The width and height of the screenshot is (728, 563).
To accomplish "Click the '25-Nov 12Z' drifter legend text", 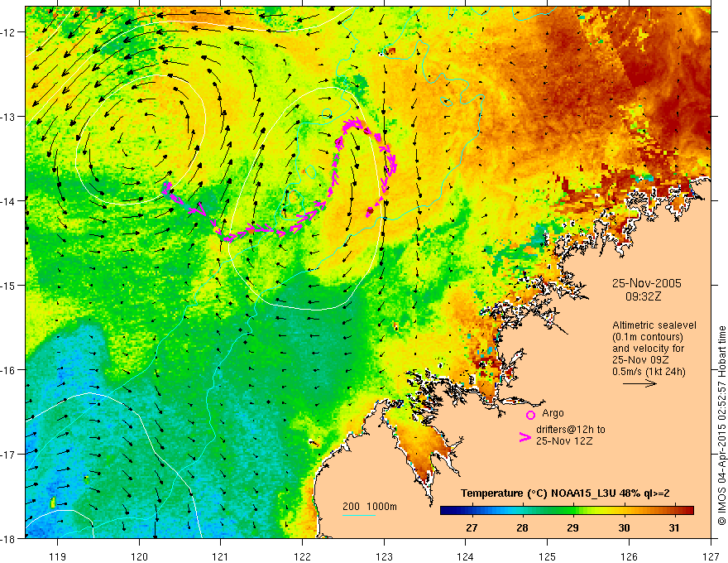I will tap(564, 441).
